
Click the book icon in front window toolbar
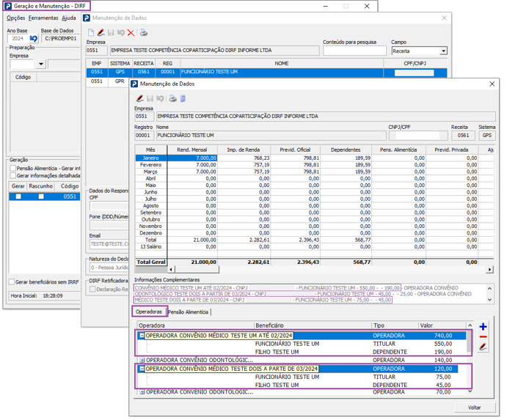pos(183,98)
